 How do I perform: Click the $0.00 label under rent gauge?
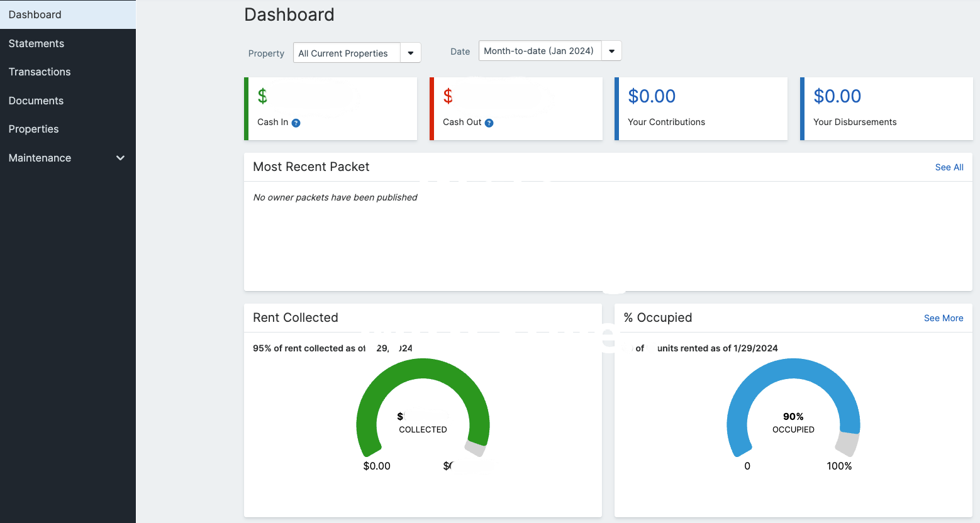(x=377, y=466)
